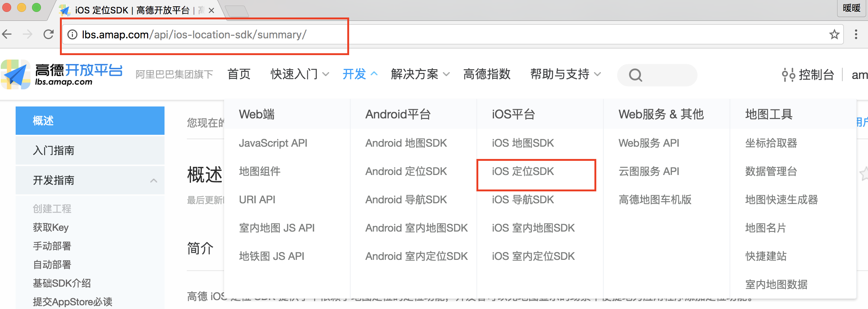Expand the 快速入门 dropdown menu

point(300,74)
